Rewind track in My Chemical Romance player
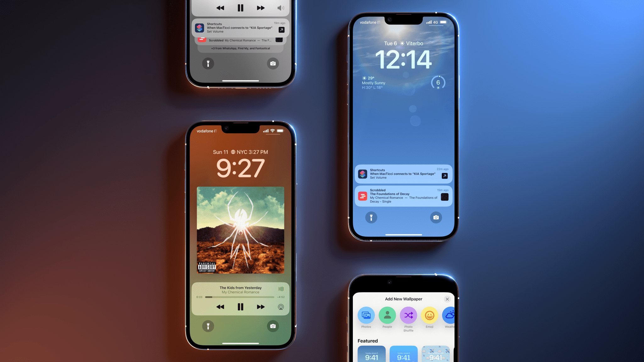Image resolution: width=644 pixels, height=362 pixels. coord(220,307)
